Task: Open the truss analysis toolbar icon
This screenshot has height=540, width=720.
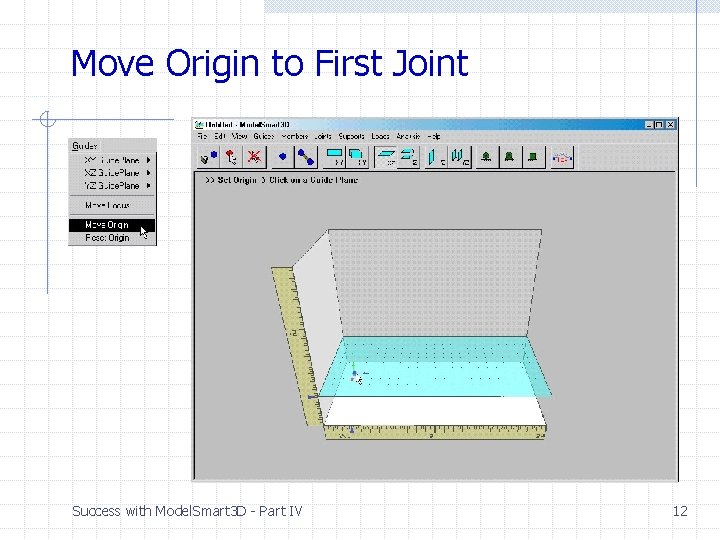Action: (562, 158)
